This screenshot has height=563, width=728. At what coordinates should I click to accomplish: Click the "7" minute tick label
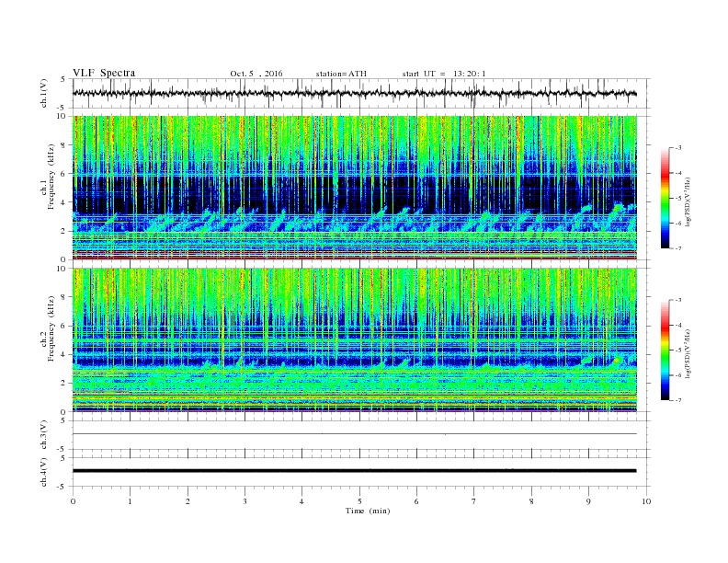click(474, 501)
